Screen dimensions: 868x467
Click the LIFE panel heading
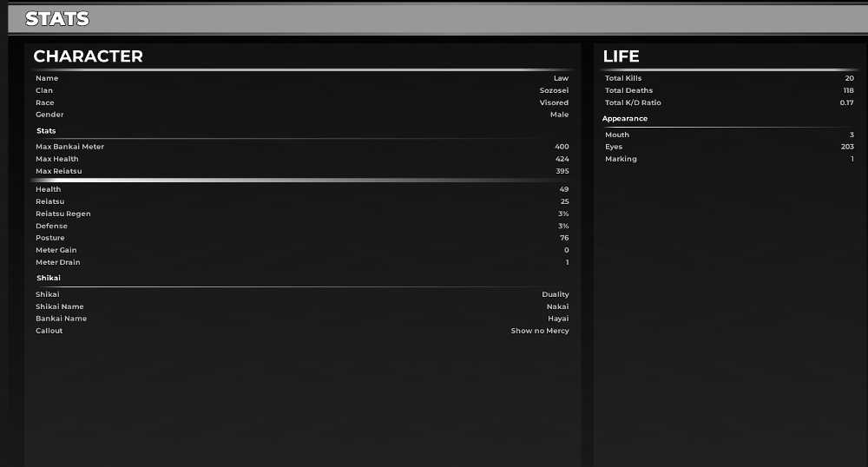(621, 56)
